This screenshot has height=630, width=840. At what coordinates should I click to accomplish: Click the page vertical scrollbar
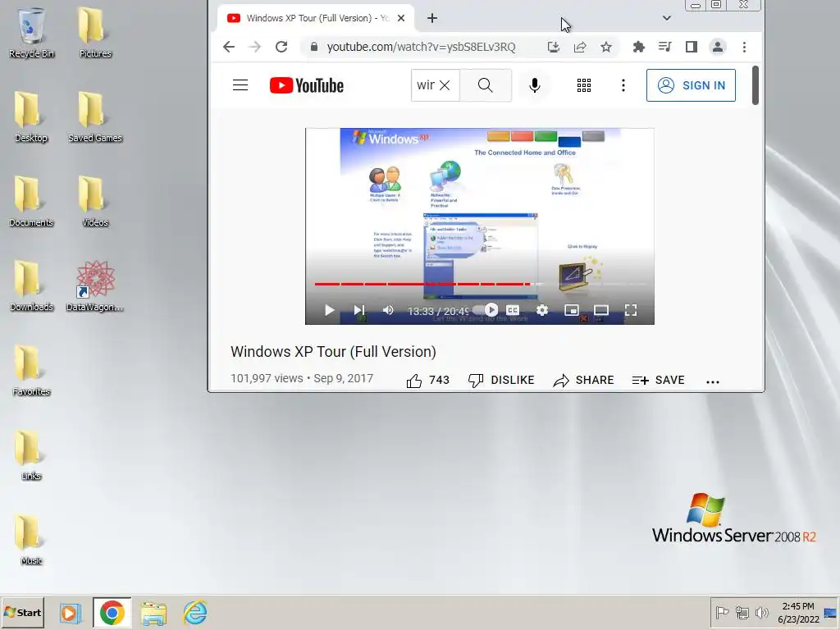tap(756, 85)
